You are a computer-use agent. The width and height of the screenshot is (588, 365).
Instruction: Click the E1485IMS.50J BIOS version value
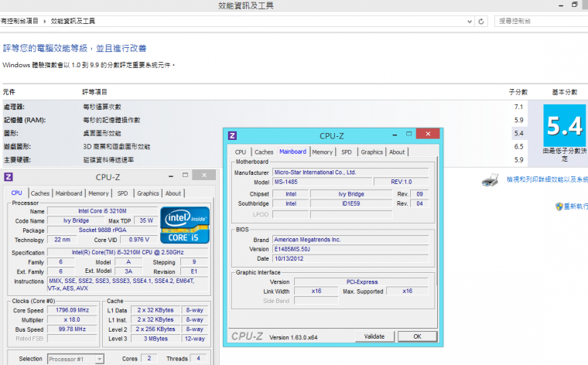350,249
